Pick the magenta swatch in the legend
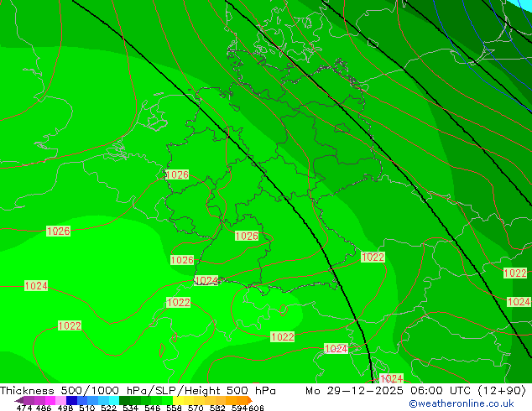532x411 pixels. coord(50,400)
